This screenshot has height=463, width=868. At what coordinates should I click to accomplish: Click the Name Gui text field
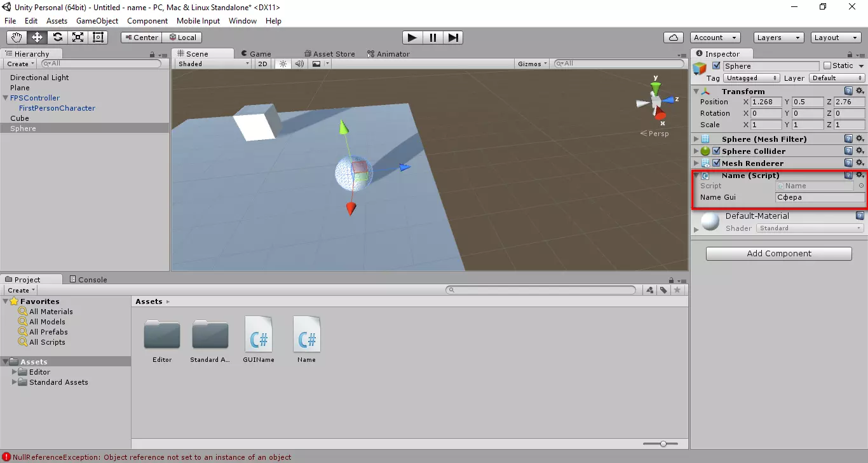[820, 198]
